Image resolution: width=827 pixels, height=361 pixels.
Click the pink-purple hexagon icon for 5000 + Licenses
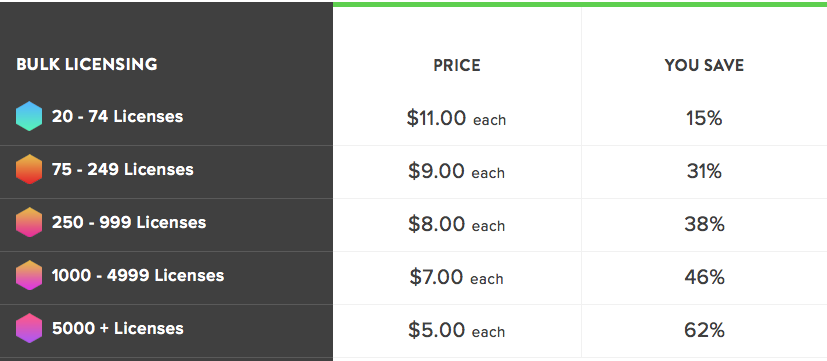[x=29, y=328]
